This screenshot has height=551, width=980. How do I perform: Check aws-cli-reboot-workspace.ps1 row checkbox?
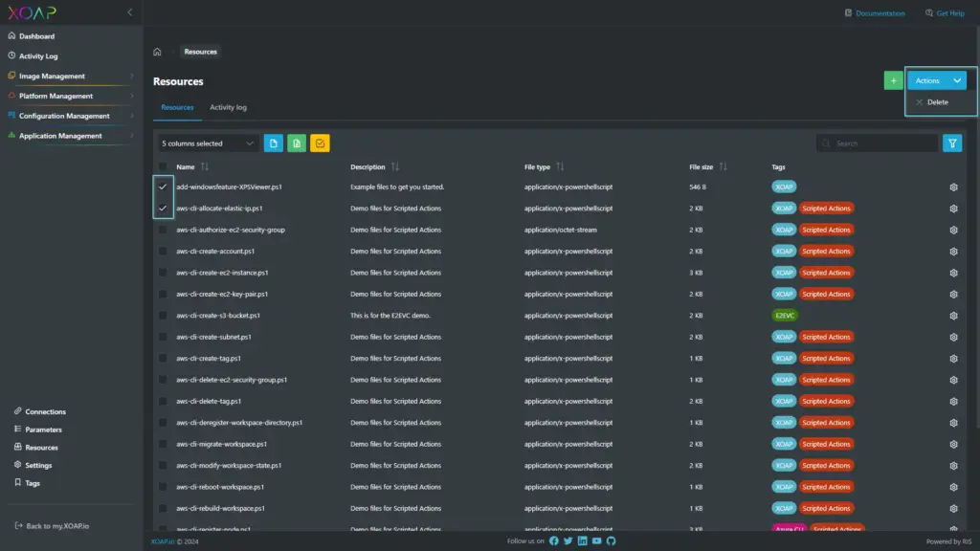(163, 487)
